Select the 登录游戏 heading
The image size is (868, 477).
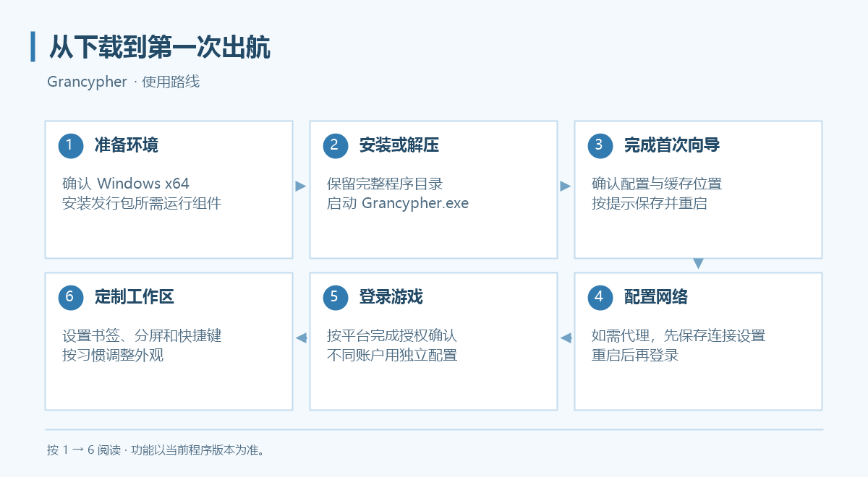(x=391, y=297)
